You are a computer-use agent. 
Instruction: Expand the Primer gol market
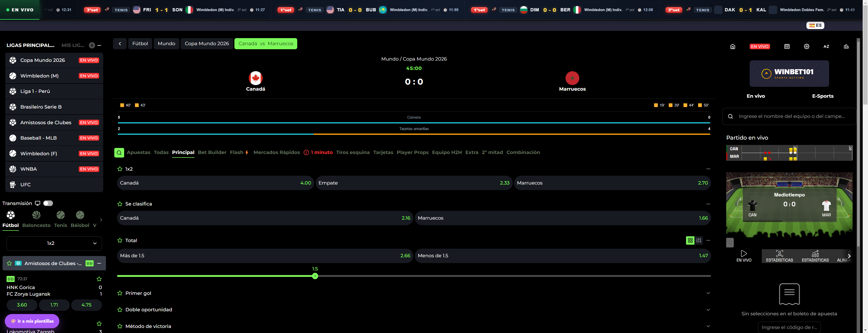(x=708, y=293)
